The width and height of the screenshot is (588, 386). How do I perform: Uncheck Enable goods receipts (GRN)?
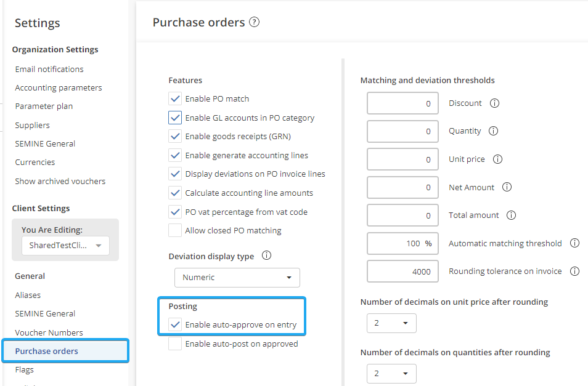tap(175, 137)
